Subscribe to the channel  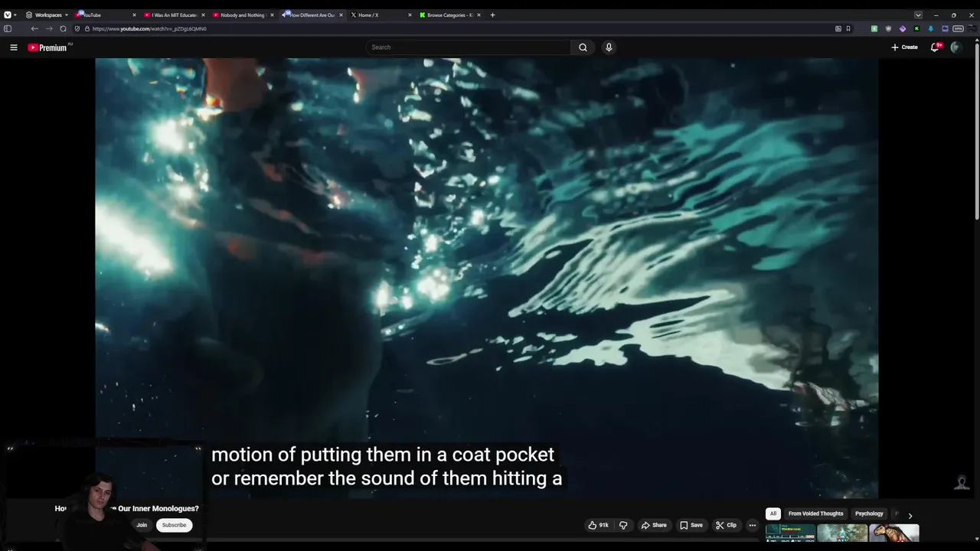(x=174, y=525)
